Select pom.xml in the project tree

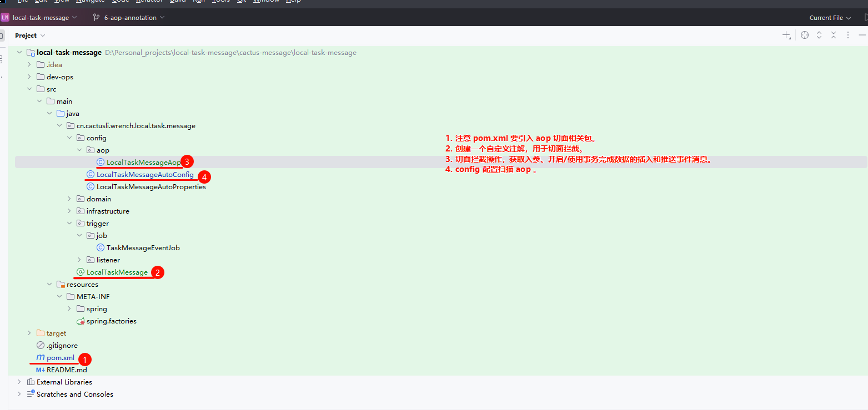[x=60, y=358]
